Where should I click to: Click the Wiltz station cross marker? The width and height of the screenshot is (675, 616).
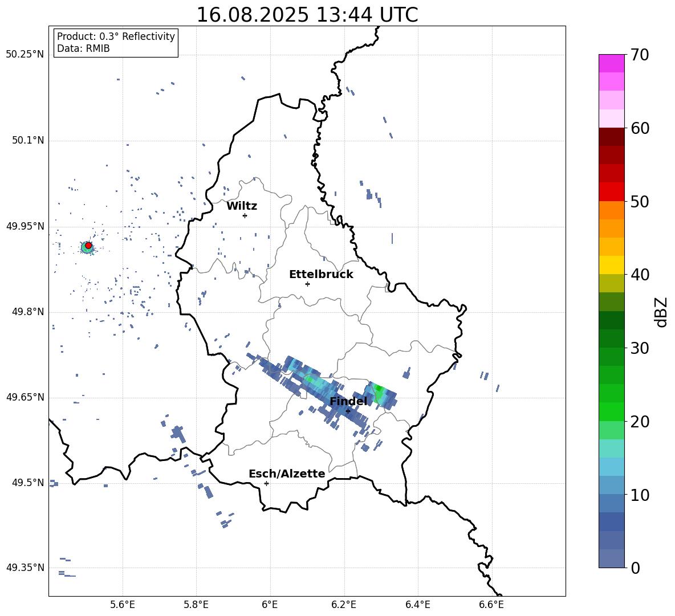pos(245,215)
